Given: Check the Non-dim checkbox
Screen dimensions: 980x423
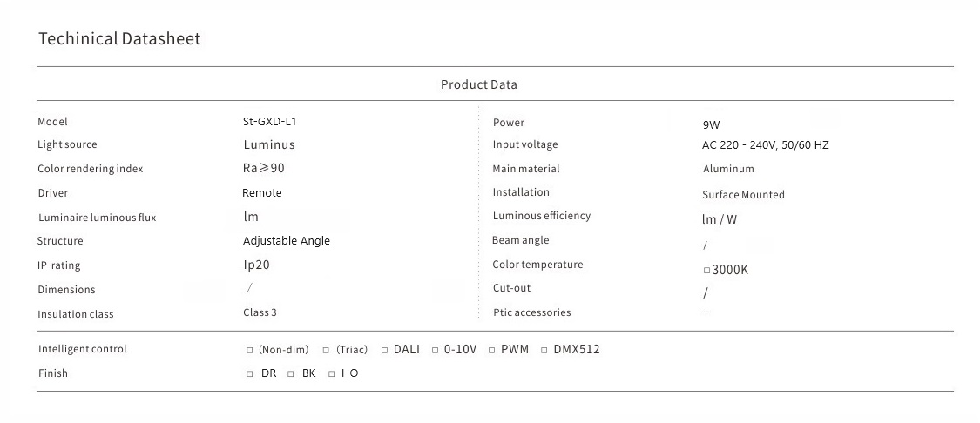Looking at the screenshot, I should pyautogui.click(x=250, y=351).
